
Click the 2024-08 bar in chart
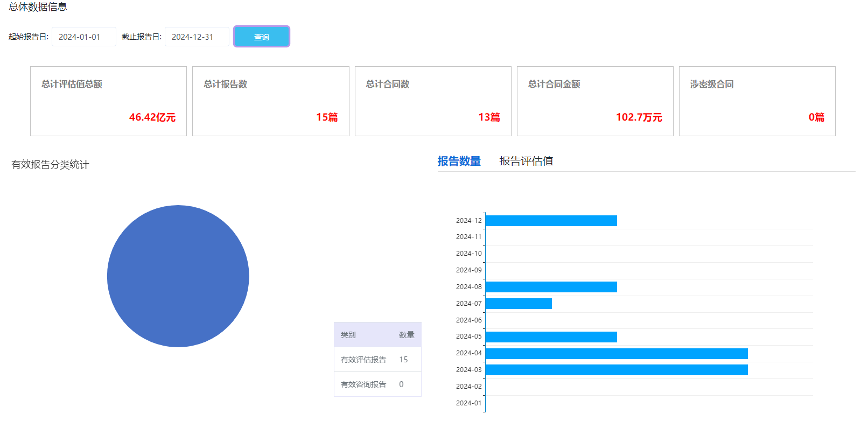(551, 287)
